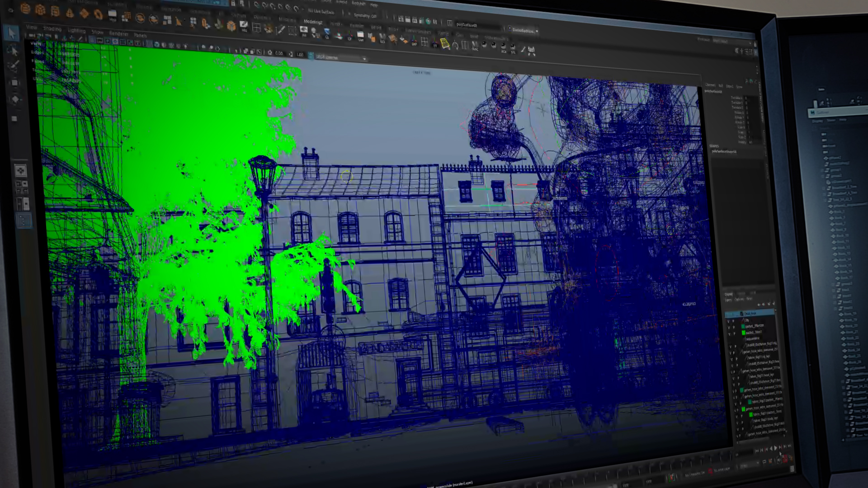
Task: Toggle V visibility for City layer
Action: (729, 320)
